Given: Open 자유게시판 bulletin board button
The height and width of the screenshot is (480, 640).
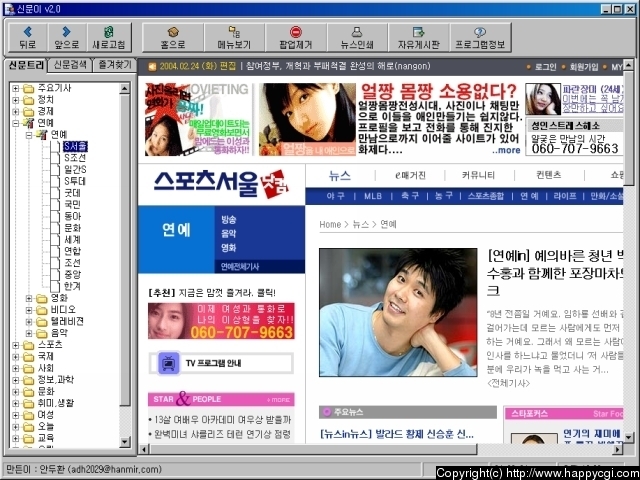Looking at the screenshot, I should tap(418, 37).
